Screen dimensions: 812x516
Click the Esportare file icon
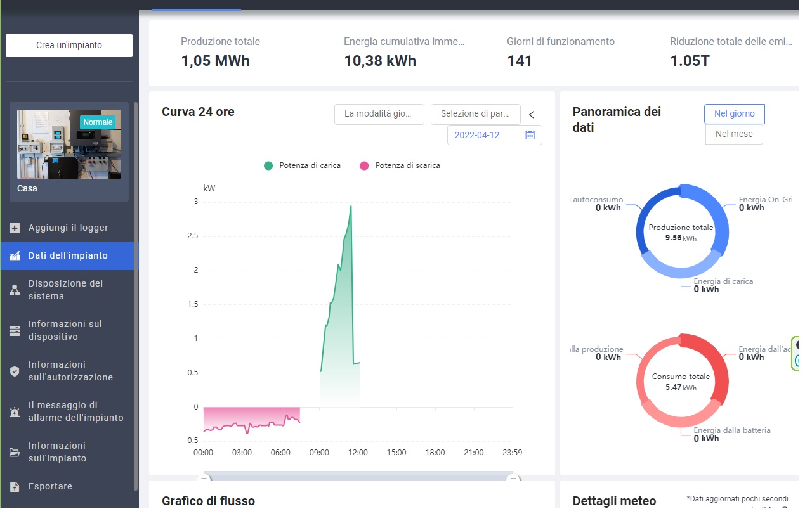(15, 487)
